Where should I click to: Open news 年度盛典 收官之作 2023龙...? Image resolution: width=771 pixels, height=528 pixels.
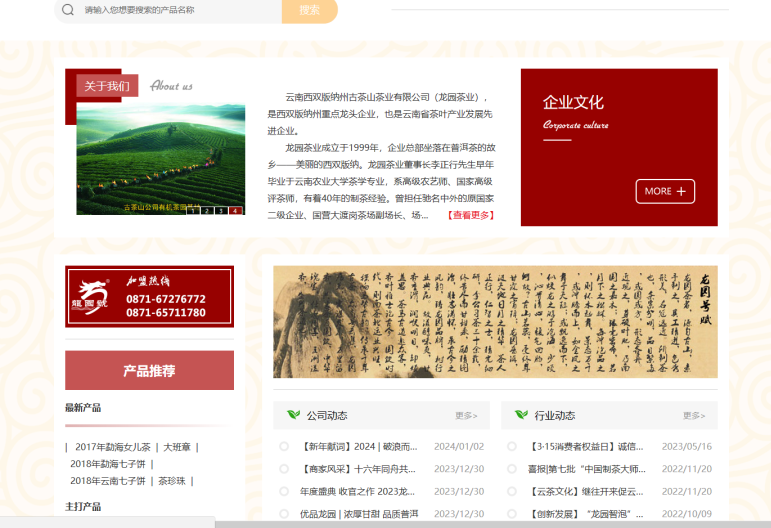tap(357, 492)
